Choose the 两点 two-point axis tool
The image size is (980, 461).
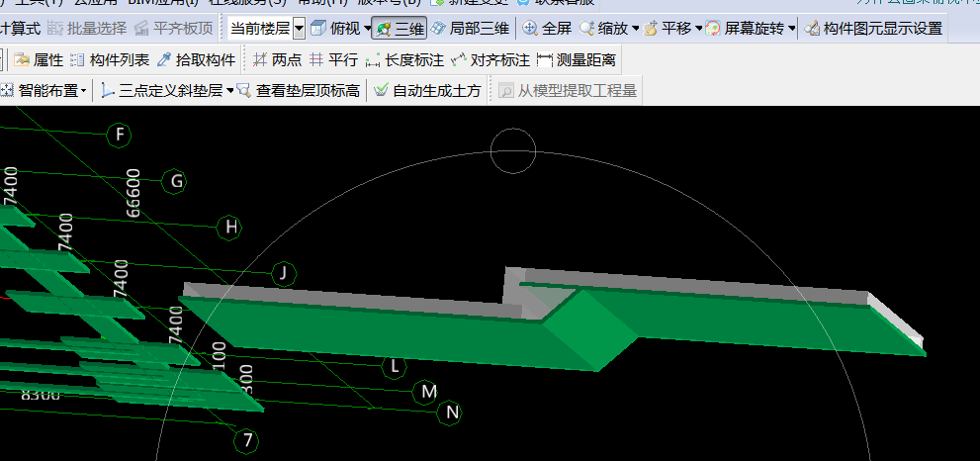point(278,60)
